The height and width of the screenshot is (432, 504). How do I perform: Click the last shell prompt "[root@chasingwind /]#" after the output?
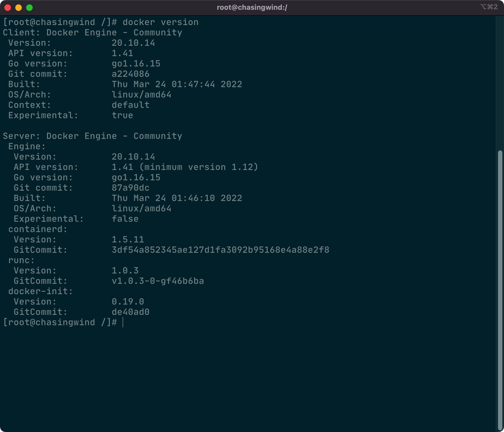point(60,322)
